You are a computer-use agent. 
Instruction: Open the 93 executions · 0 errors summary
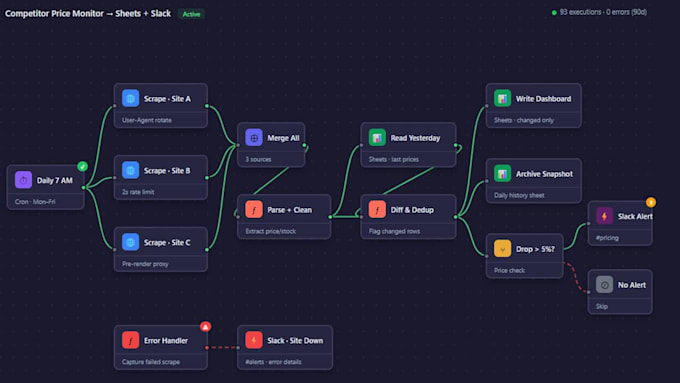tap(603, 12)
